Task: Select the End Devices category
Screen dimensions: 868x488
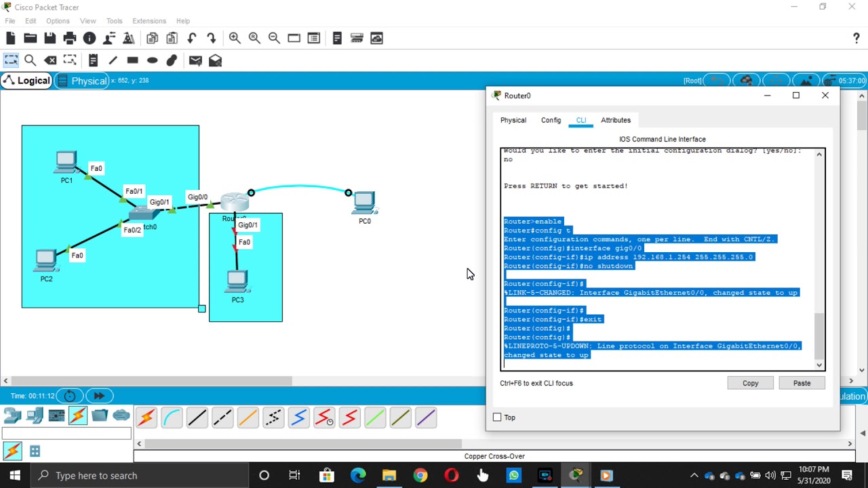Action: point(35,415)
